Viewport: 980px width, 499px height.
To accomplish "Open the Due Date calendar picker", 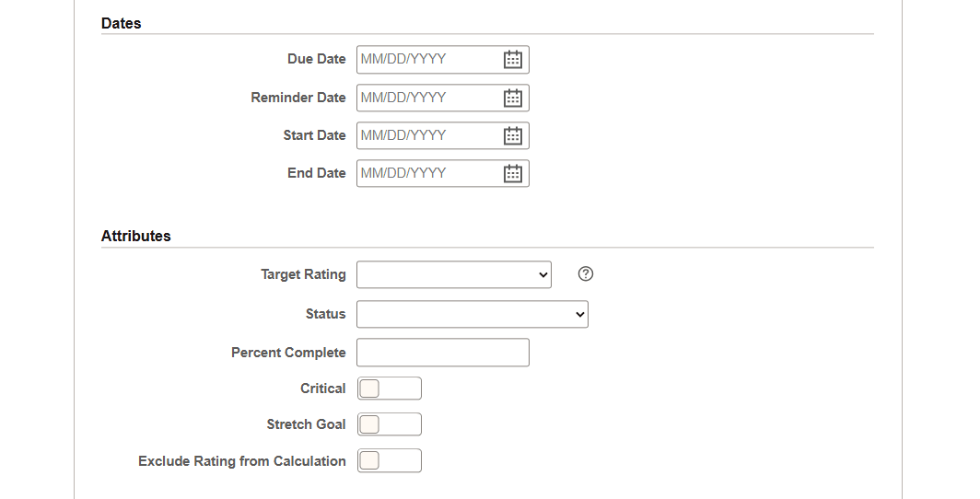I will click(513, 60).
